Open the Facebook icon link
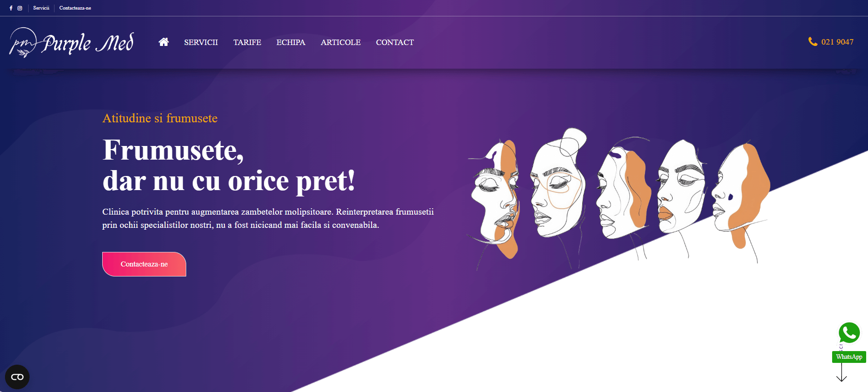 [x=11, y=8]
